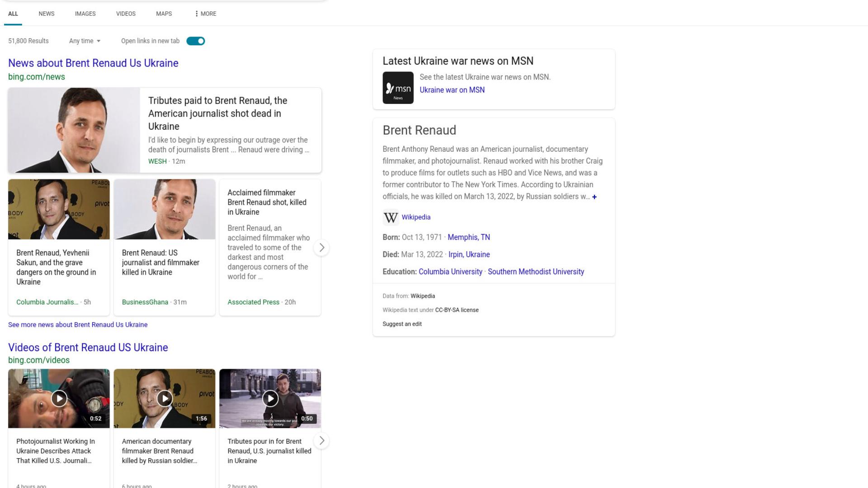Image resolution: width=868 pixels, height=488 pixels.
Task: Click Suggest an edit
Action: [402, 324]
